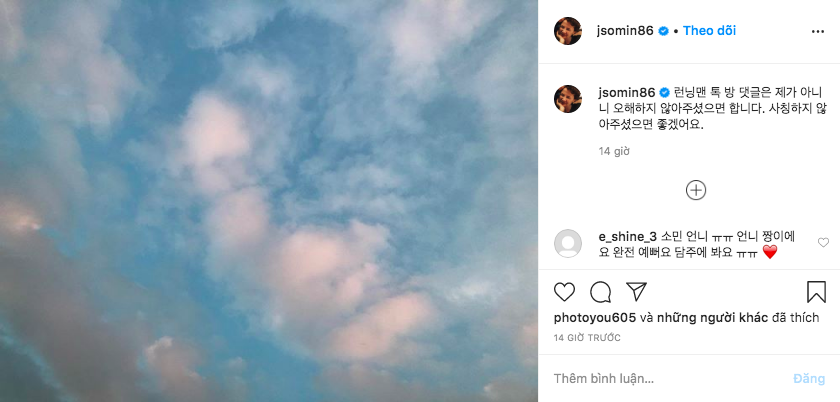Follow account via Theo dõi

pos(709,31)
